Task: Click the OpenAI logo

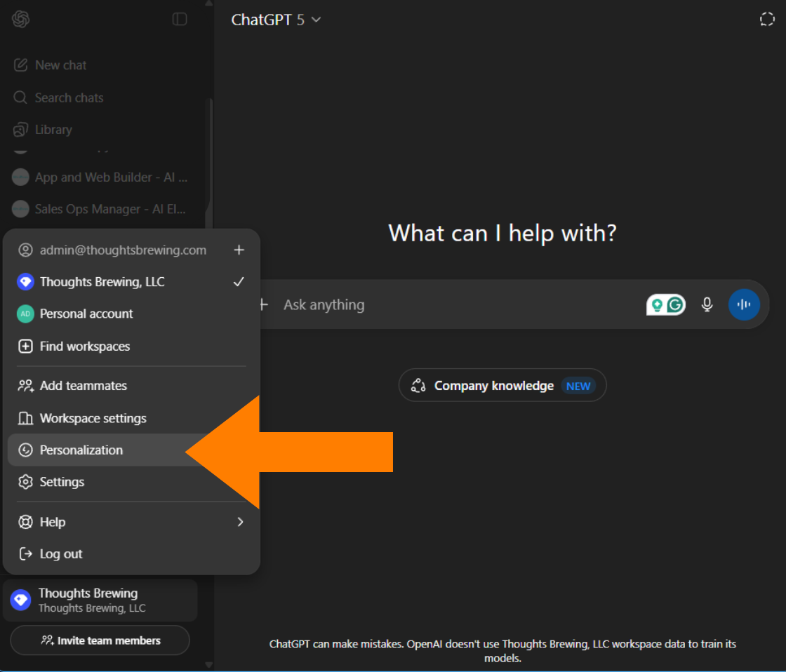Action: click(20, 19)
